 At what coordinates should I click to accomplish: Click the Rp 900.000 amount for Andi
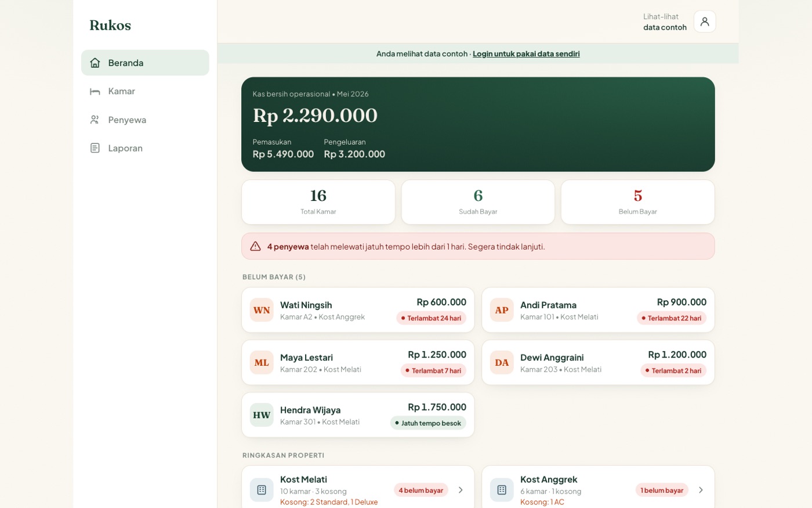point(681,302)
